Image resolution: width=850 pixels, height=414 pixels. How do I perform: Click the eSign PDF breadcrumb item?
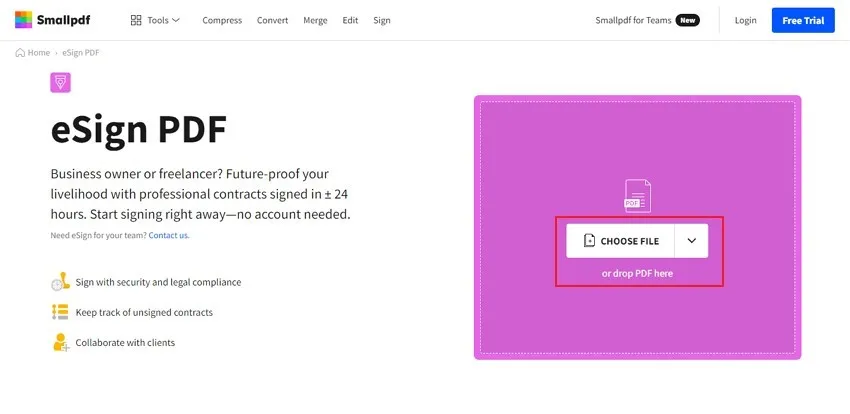80,52
